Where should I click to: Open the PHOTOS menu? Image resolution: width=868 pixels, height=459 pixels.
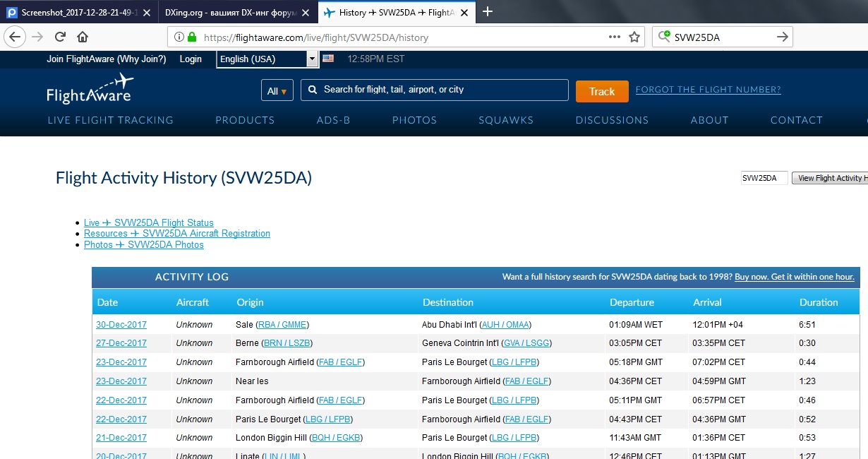tap(414, 120)
